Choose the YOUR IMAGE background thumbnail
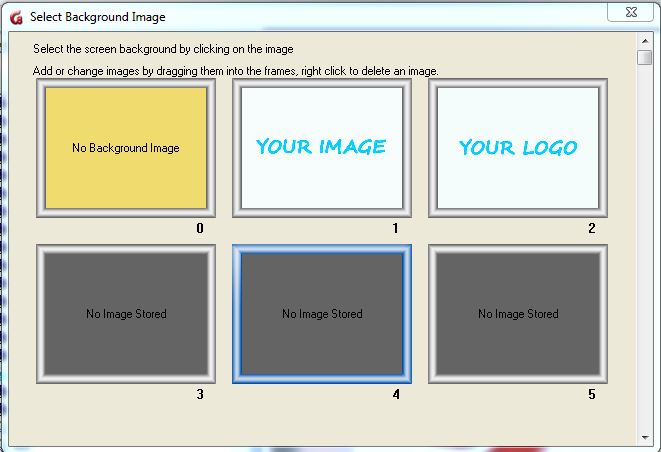This screenshot has height=452, width=661. pyautogui.click(x=321, y=148)
